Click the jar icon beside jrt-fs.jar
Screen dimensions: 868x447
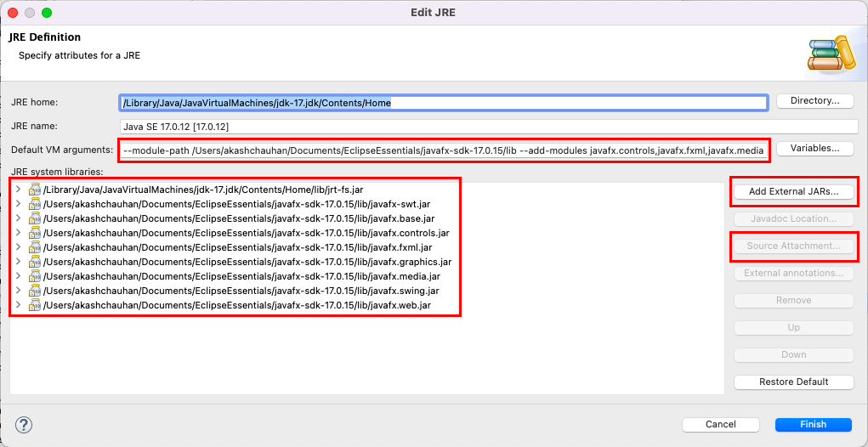[36, 190]
